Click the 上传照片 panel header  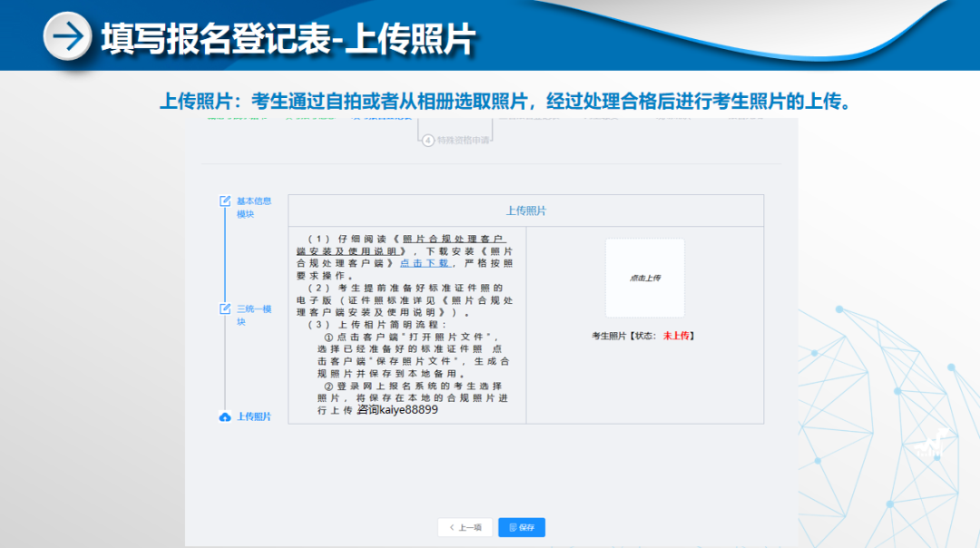[x=525, y=210]
